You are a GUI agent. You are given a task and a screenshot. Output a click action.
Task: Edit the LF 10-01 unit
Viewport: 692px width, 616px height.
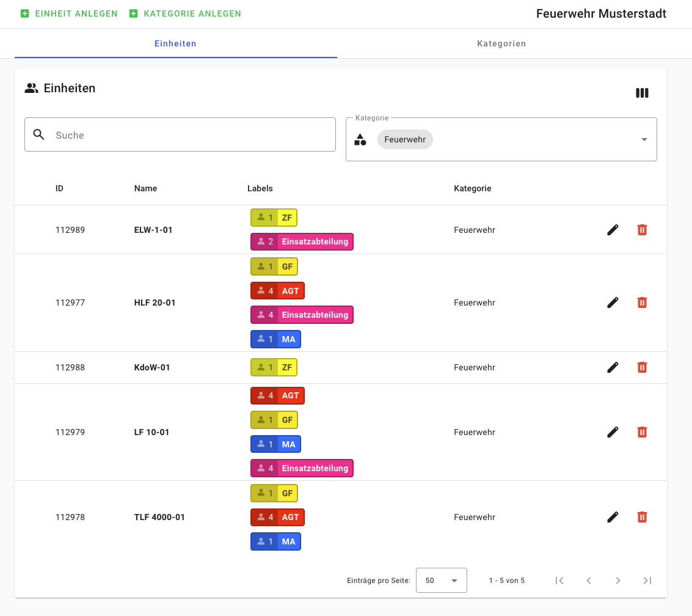[x=613, y=432]
